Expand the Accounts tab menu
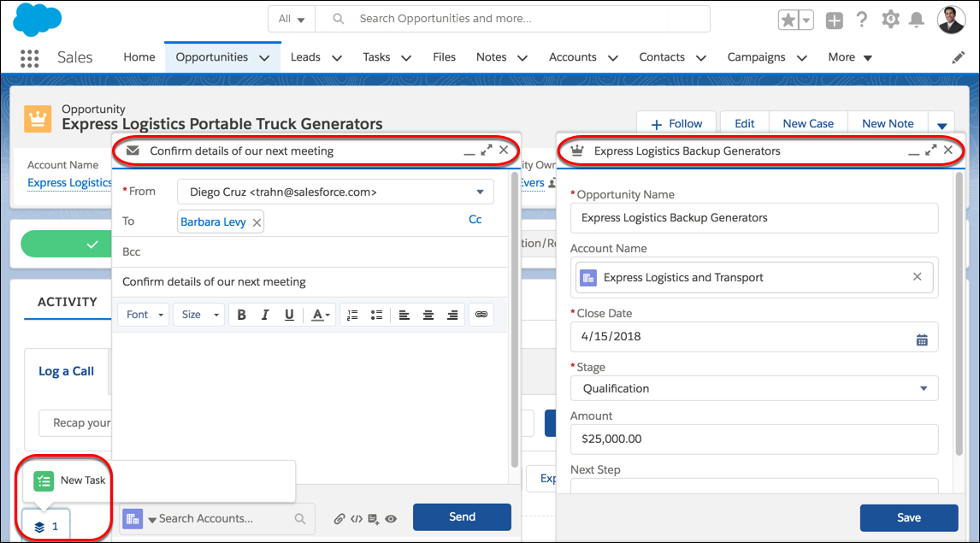Viewport: 980px width, 543px height. [x=613, y=58]
